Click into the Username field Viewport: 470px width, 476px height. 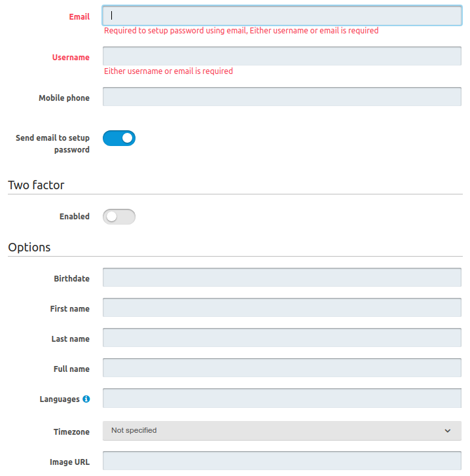pos(281,56)
